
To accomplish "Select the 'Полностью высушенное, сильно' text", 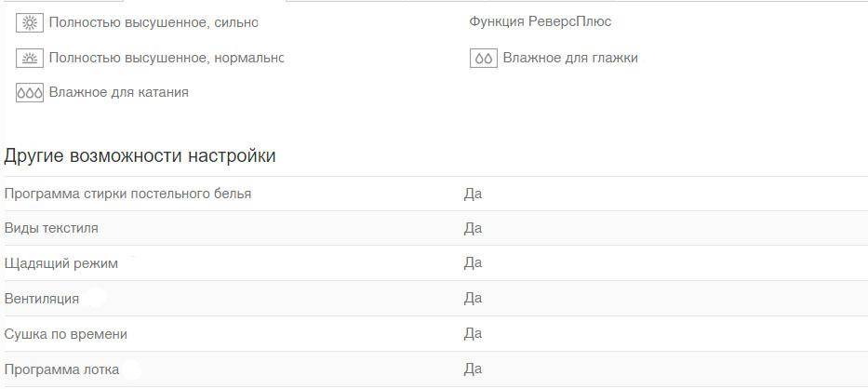I will [x=154, y=22].
